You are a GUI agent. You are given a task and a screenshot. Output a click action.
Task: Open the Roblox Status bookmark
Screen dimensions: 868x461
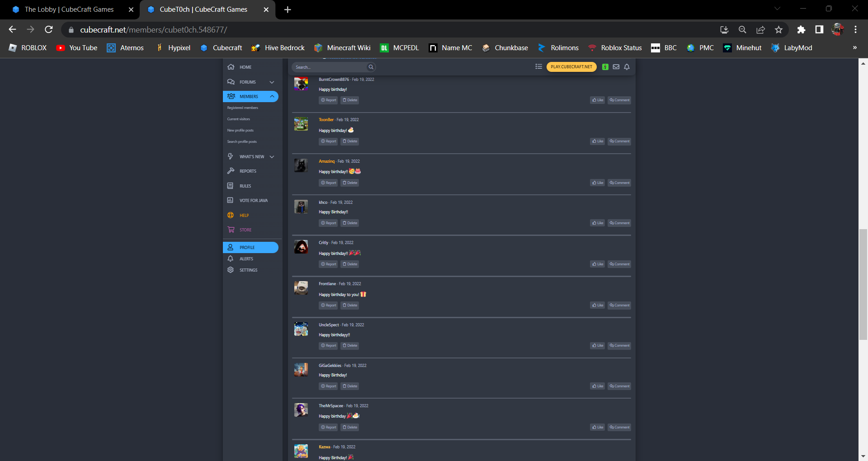(615, 48)
